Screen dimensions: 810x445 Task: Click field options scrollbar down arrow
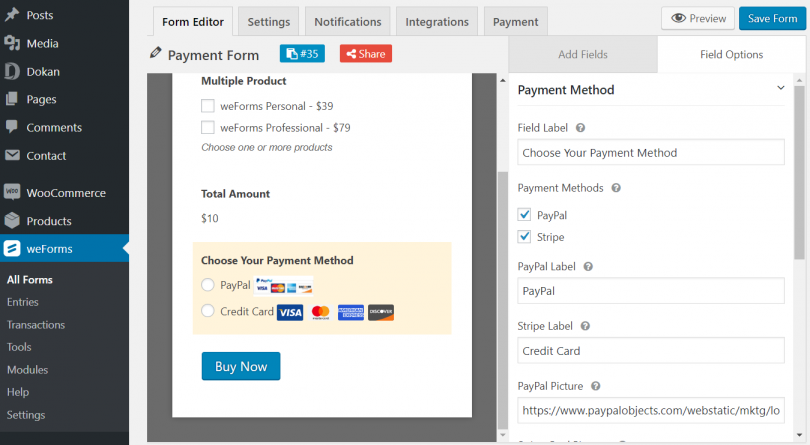[800, 435]
